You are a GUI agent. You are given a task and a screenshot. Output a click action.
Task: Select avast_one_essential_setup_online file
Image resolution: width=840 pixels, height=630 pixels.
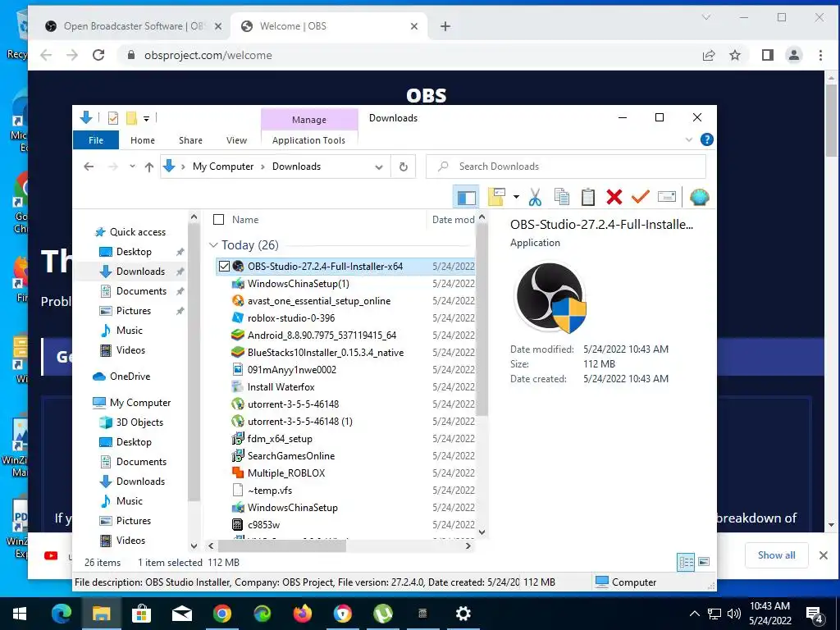(x=319, y=300)
